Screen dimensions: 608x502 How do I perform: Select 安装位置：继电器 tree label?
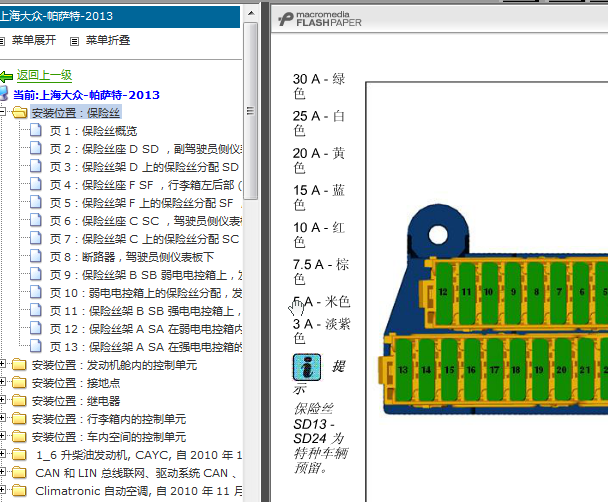pyautogui.click(x=76, y=401)
